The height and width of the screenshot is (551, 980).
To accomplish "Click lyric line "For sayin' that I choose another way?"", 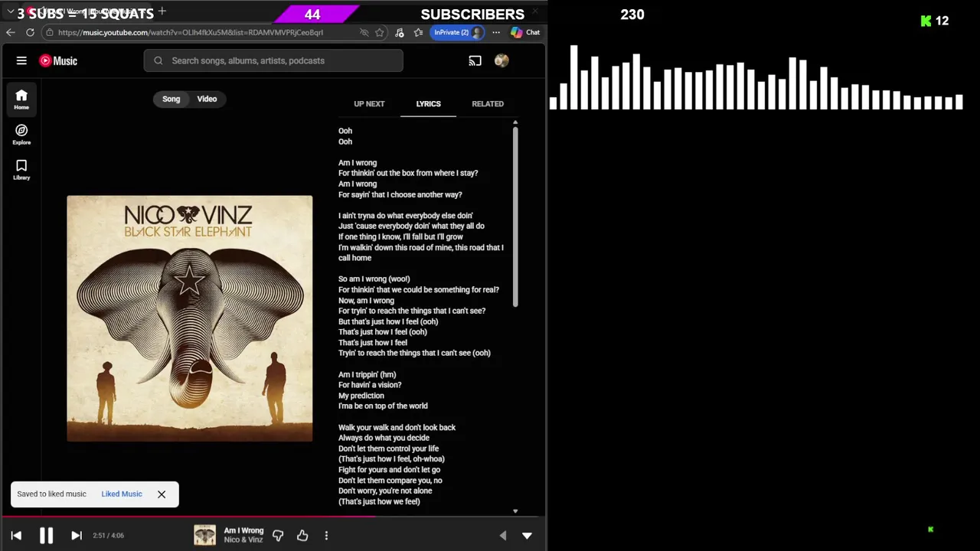I will coord(400,194).
